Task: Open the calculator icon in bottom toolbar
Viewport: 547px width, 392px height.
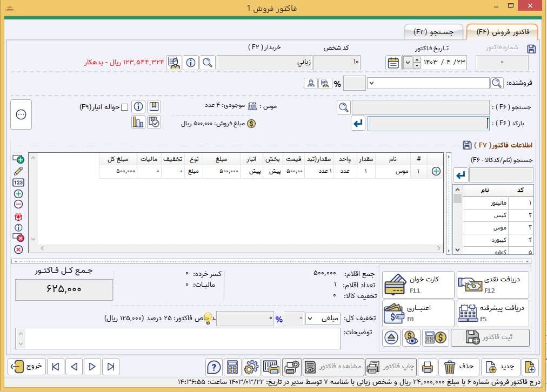Action: [x=232, y=367]
